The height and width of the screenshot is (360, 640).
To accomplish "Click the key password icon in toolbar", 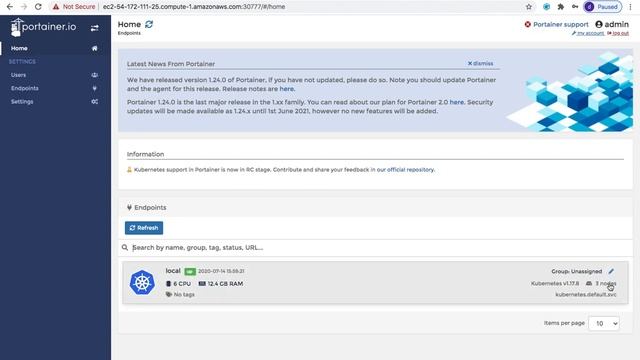I will point(575,7).
